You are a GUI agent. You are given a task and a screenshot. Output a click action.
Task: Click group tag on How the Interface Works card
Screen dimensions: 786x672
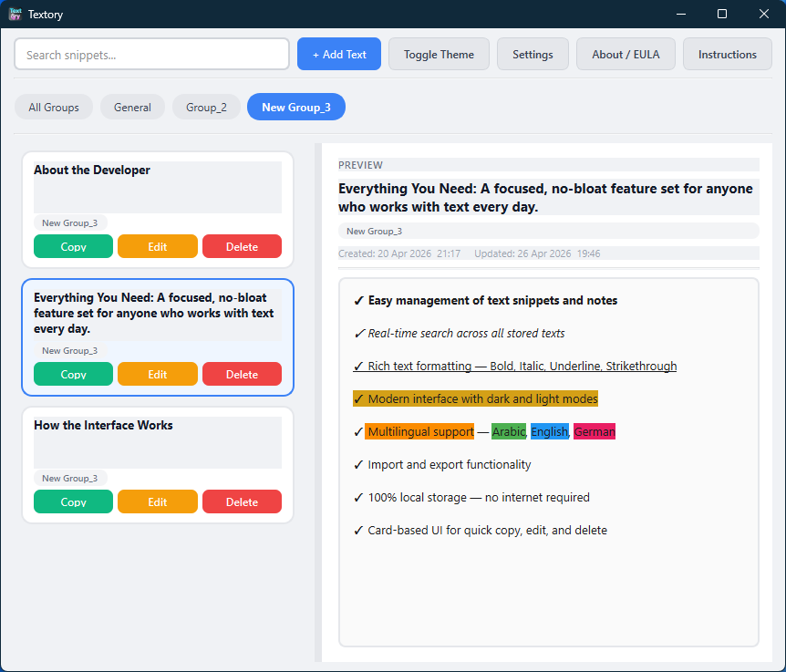69,478
